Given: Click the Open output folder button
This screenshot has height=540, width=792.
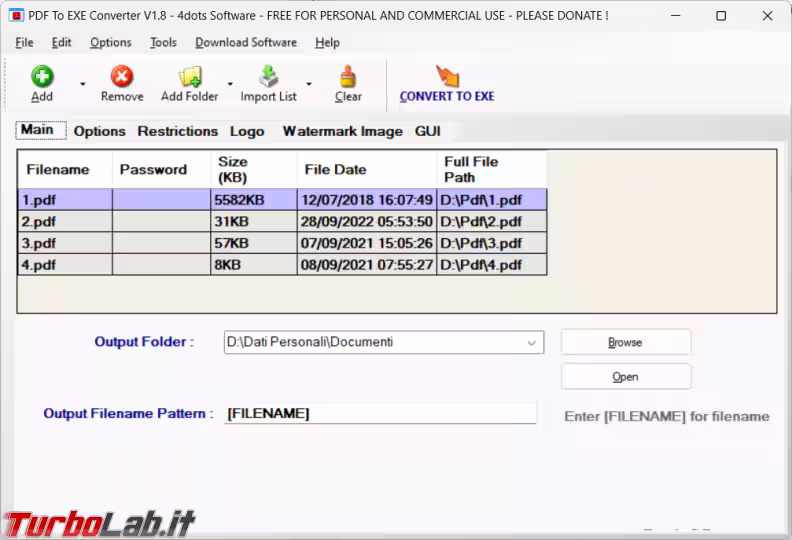Looking at the screenshot, I should pyautogui.click(x=626, y=377).
